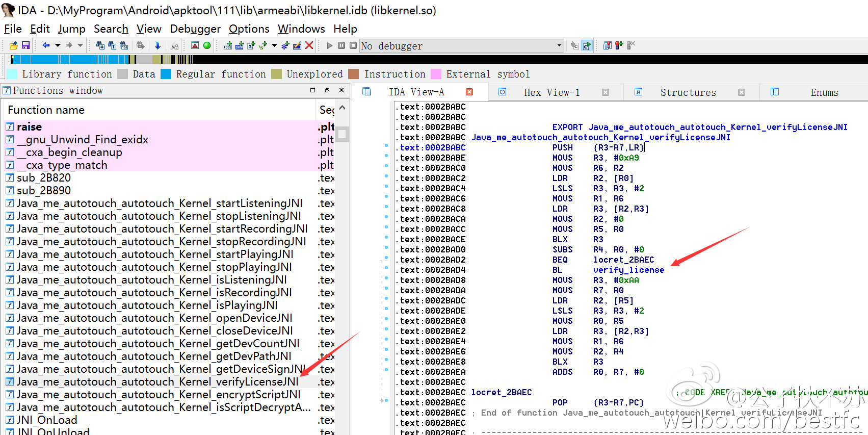The width and height of the screenshot is (868, 435).
Task: Click the 'Function name' column header
Action: 160,110
